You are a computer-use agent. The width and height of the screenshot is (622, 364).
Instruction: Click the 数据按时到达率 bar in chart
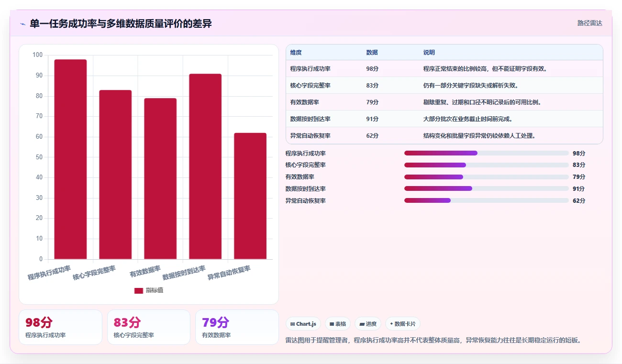point(205,166)
